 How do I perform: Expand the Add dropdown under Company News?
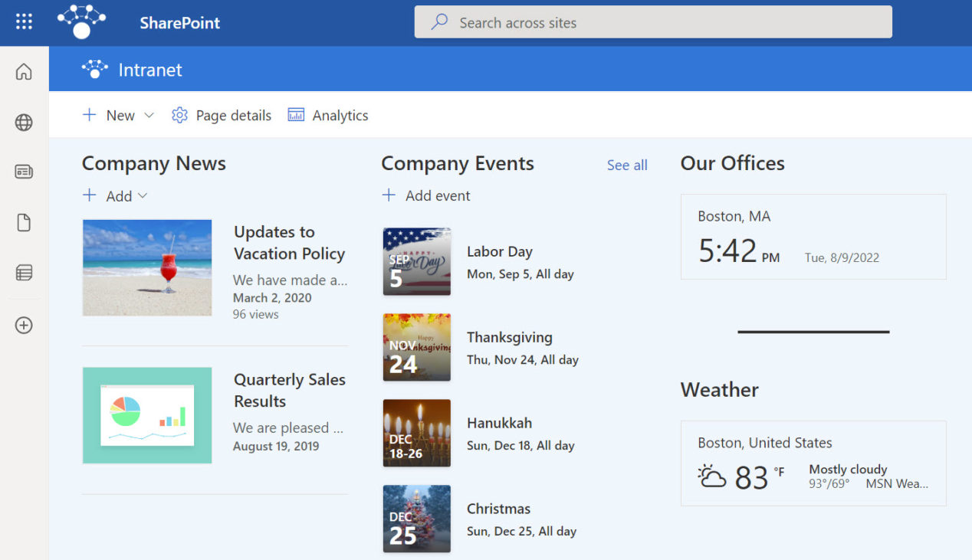tap(141, 196)
